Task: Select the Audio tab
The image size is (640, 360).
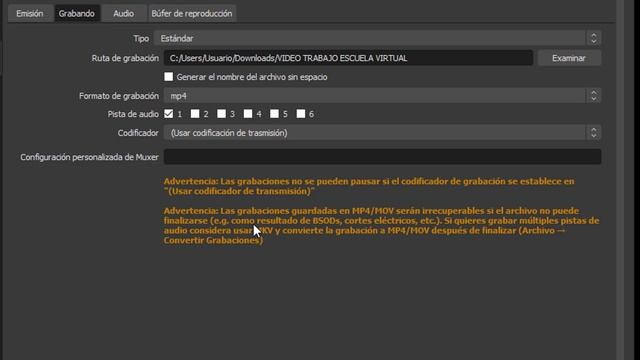Action: [124, 13]
